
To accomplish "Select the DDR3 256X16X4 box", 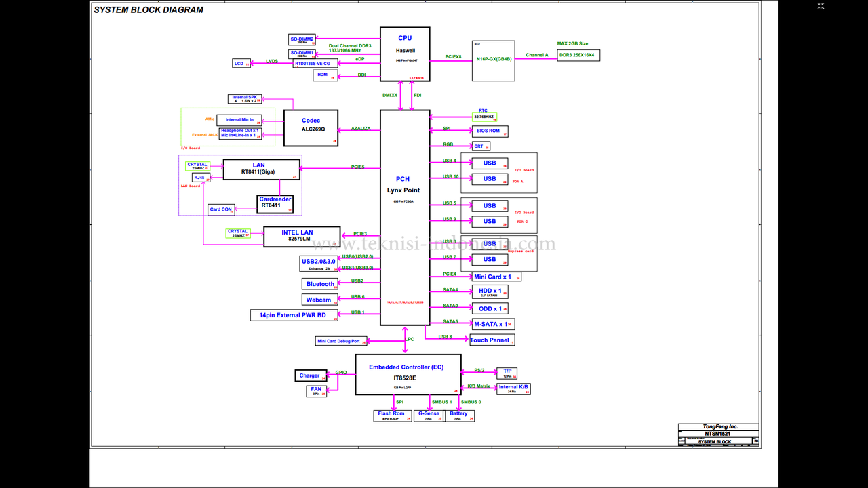I will 578,56.
